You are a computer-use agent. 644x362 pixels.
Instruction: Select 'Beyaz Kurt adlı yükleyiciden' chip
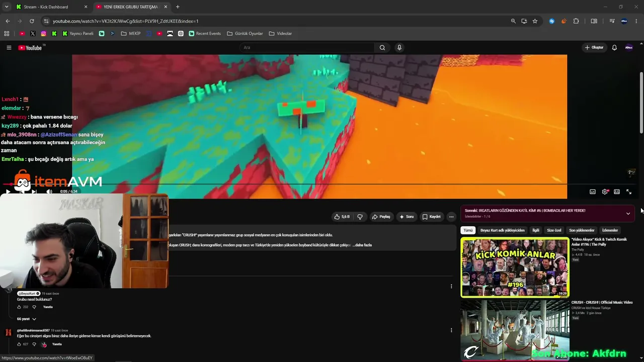(x=502, y=230)
